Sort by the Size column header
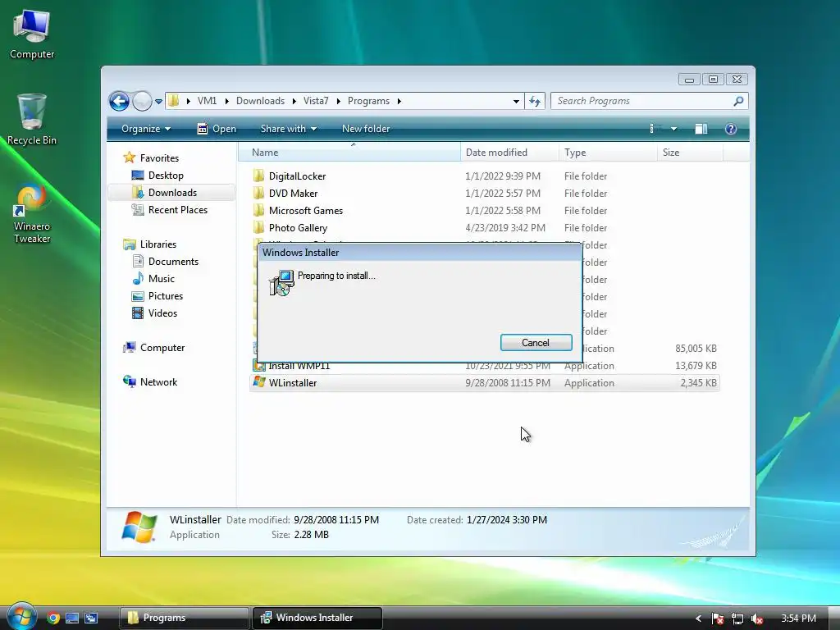840x630 pixels. (690, 153)
